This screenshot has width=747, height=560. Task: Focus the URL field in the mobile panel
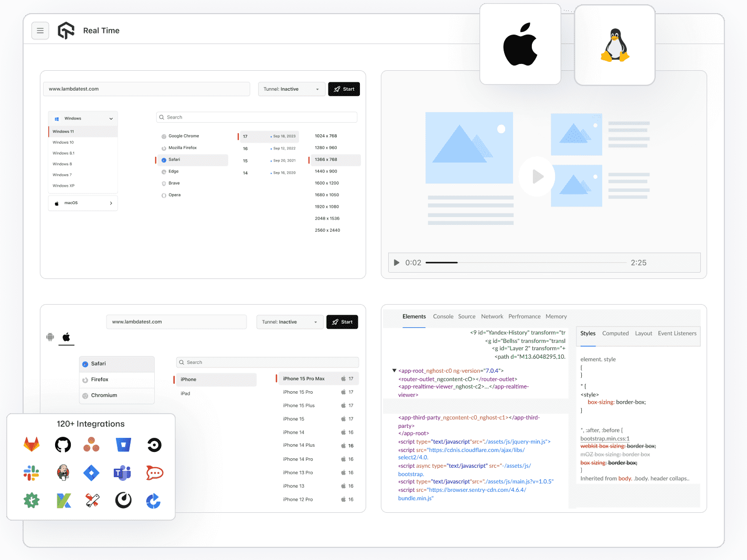click(x=176, y=322)
